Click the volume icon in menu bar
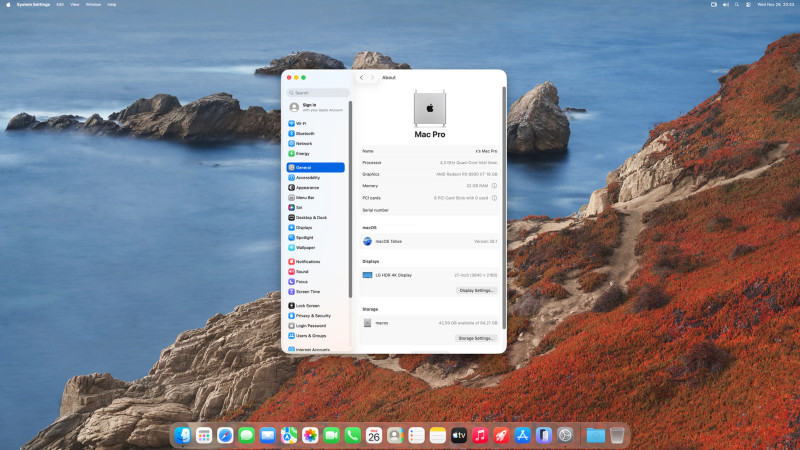This screenshot has height=450, width=800. tap(726, 5)
